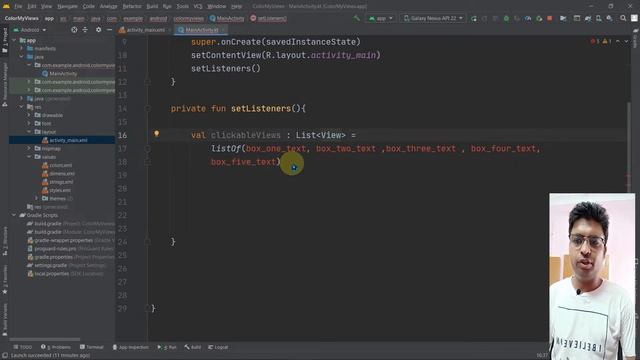Open strings.xml in the values folder
The height and width of the screenshot is (360, 640).
pyautogui.click(x=58, y=182)
